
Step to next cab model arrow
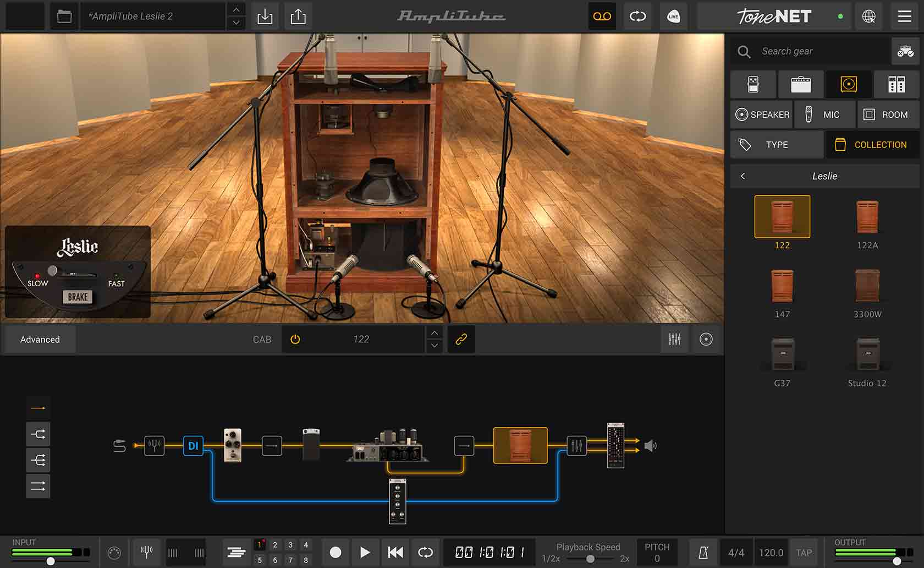pos(435,346)
